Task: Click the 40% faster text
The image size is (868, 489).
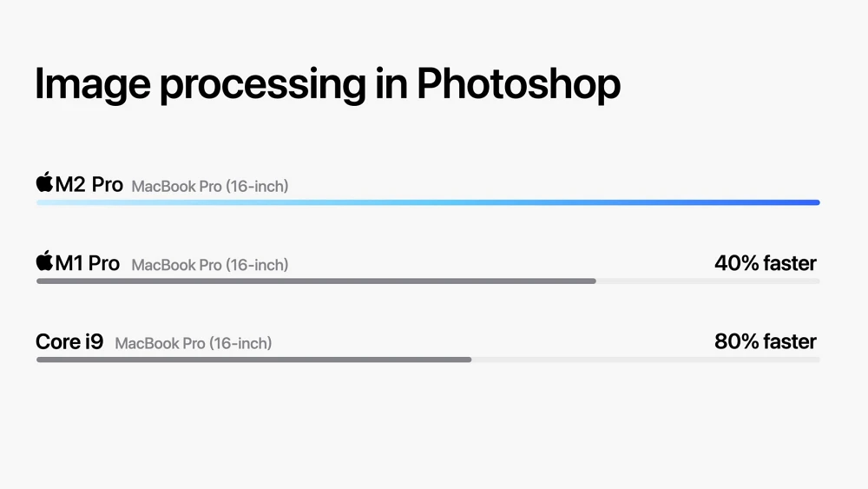Action: click(765, 263)
